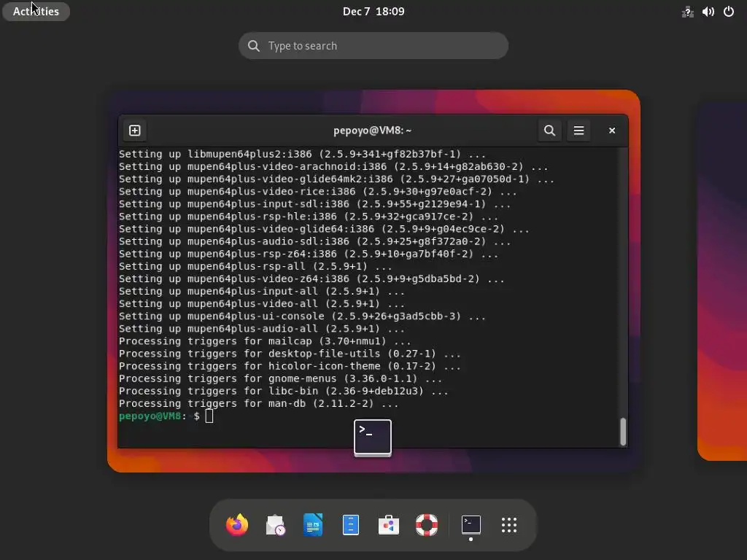Screen dimensions: 747x560
Task: Click the libmupen64plus2:i386 line
Action: (x=302, y=155)
